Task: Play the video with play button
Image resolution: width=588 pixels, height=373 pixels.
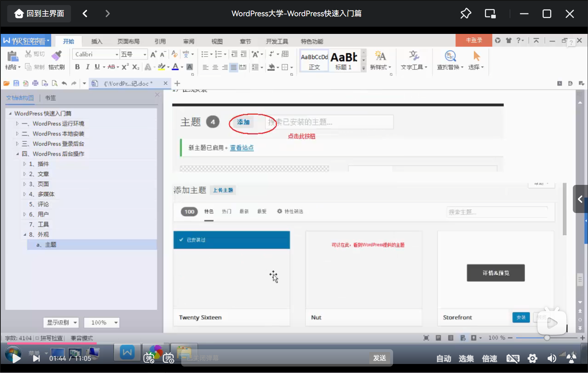Action: [x=16, y=358]
